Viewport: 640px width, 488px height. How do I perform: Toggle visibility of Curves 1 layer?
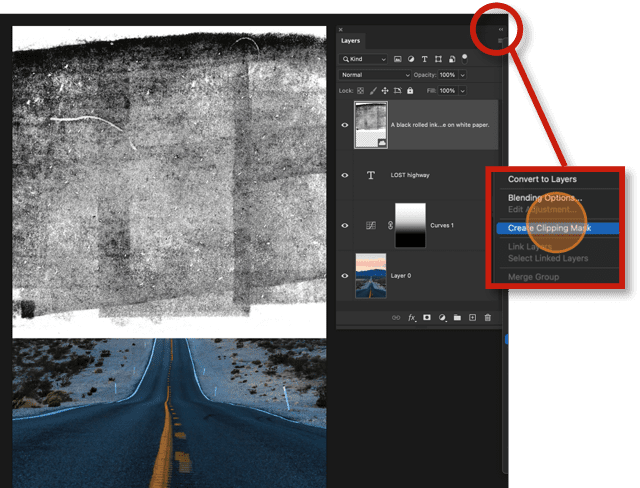point(345,226)
